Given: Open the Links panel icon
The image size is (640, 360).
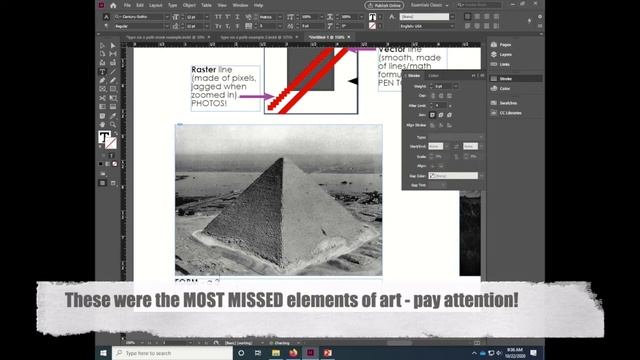Looking at the screenshot, I should tap(494, 64).
